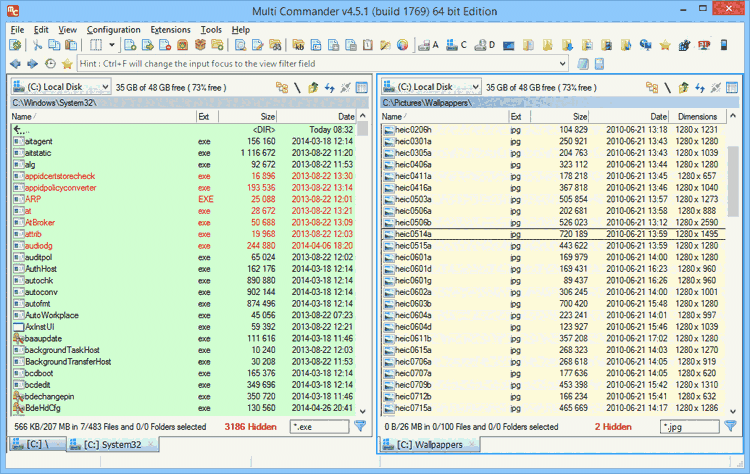
Task: Click the back navigation arrow
Action: 15,64
